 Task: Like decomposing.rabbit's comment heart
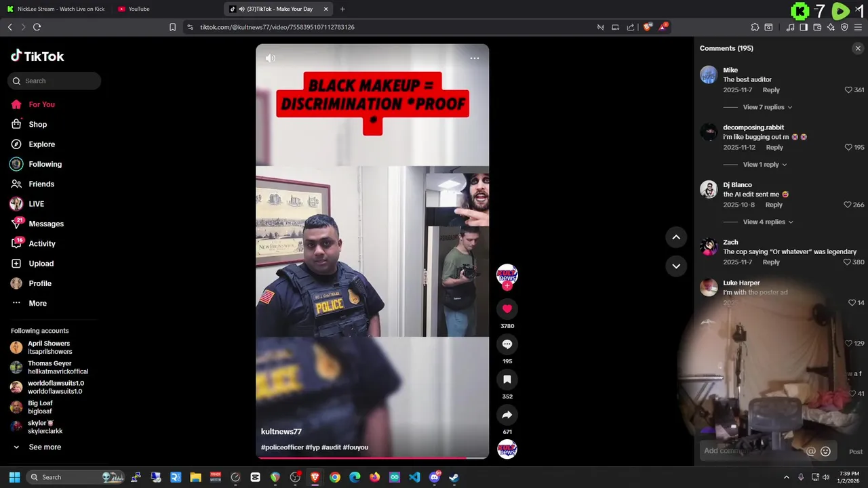pyautogui.click(x=848, y=147)
